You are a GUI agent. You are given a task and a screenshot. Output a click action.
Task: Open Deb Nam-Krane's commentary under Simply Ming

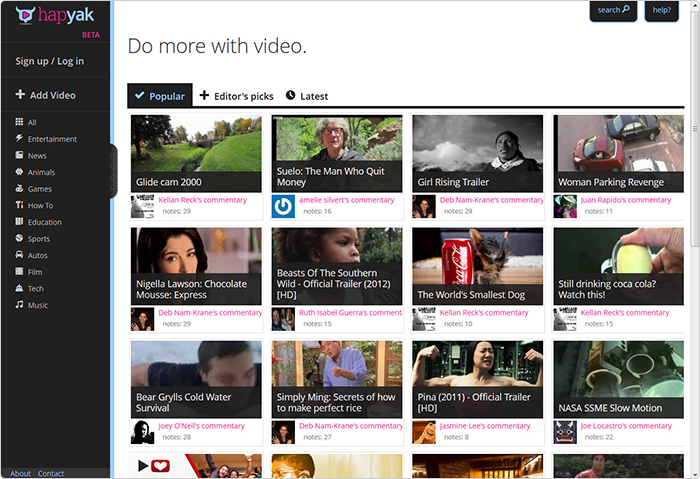[350, 426]
